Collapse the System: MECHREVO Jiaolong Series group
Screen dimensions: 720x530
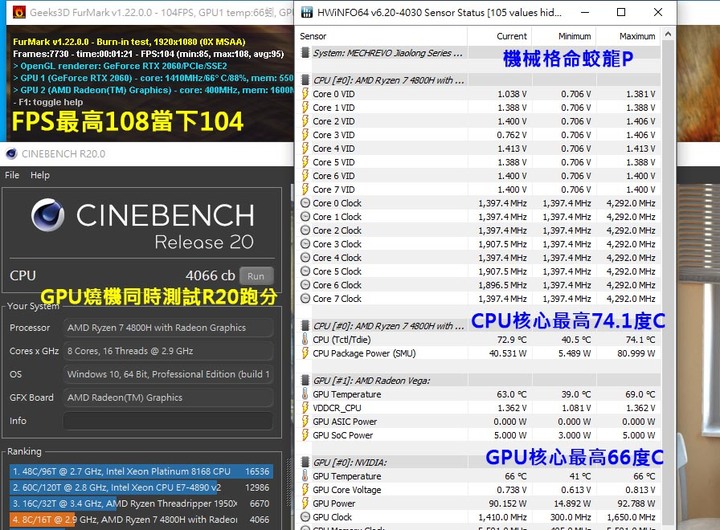[x=305, y=53]
